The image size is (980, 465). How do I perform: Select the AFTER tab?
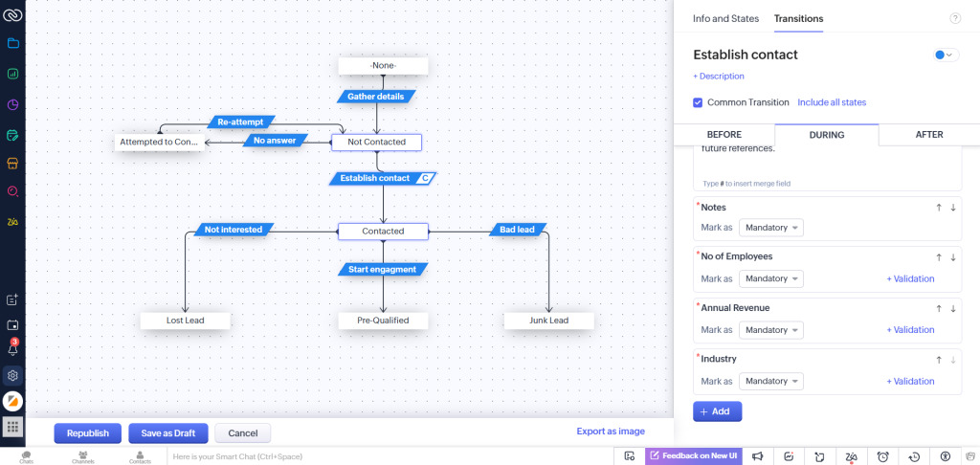(928, 135)
